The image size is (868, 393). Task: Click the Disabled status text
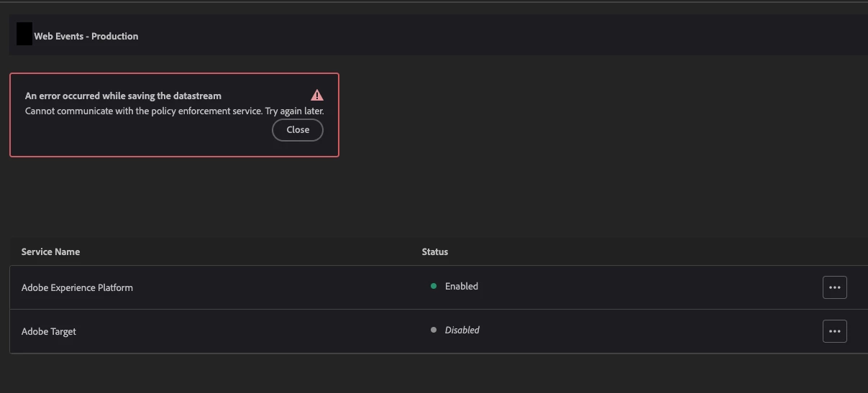click(x=462, y=330)
